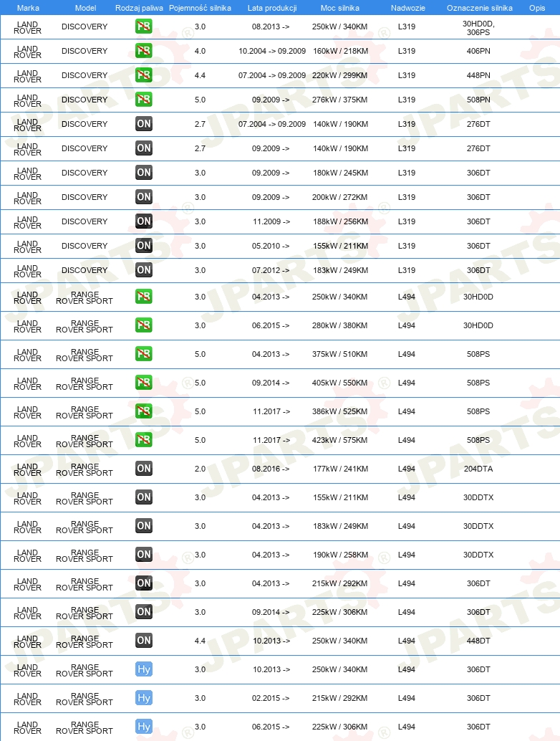Click the power value 177kW / 241KM

click(340, 469)
